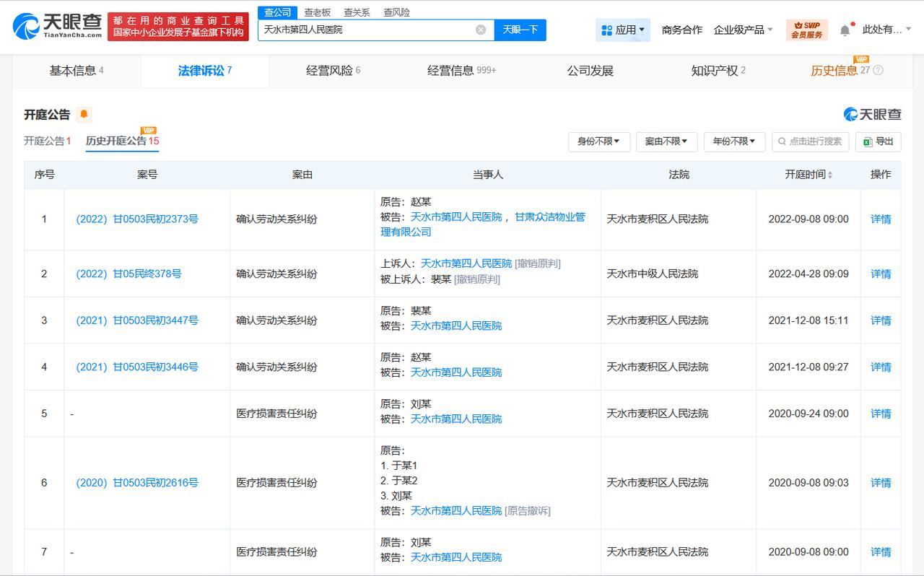Click 详情 for row 7 case
Viewport: 924px width, 576px height.
point(881,551)
